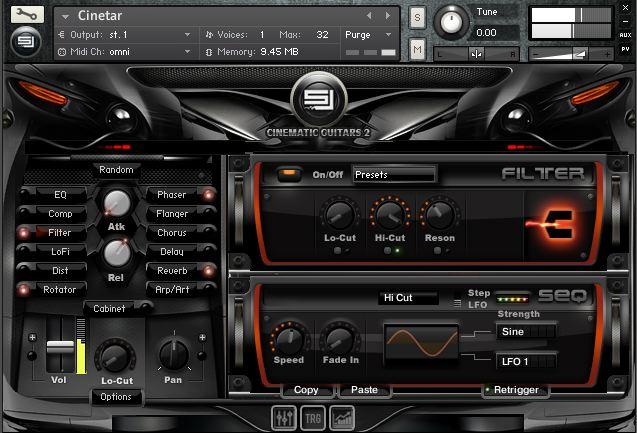Open the Sine waveform dropdown

(526, 331)
